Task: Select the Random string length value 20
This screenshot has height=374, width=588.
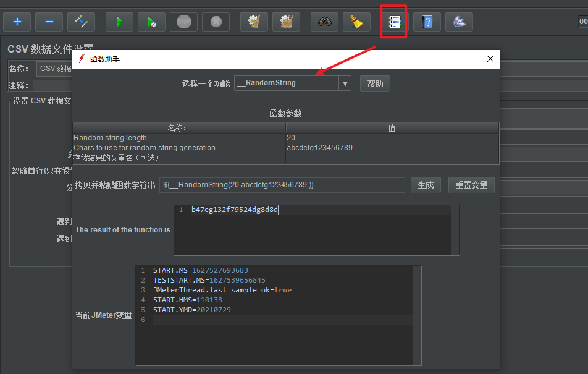Action: pos(392,138)
